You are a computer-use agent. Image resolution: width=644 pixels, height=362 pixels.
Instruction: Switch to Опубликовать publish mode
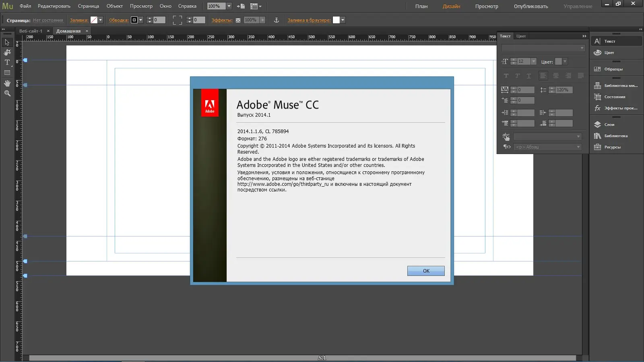[531, 6]
